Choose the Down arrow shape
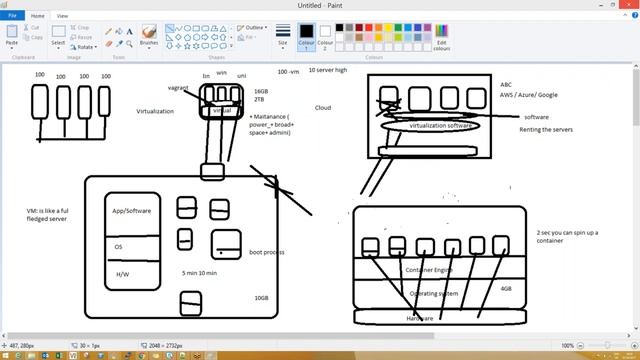Image resolution: width=640 pixels, height=360 pixels. [x=169, y=46]
